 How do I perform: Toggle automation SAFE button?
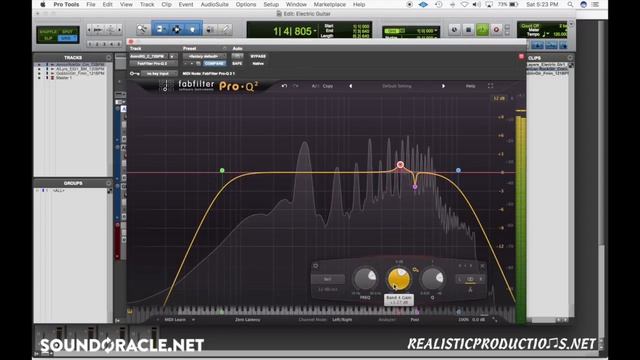(x=237, y=64)
